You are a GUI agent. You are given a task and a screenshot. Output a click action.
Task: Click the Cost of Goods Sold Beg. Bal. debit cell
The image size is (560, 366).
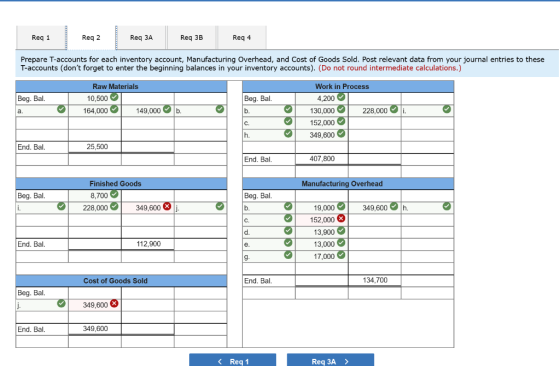point(95,292)
